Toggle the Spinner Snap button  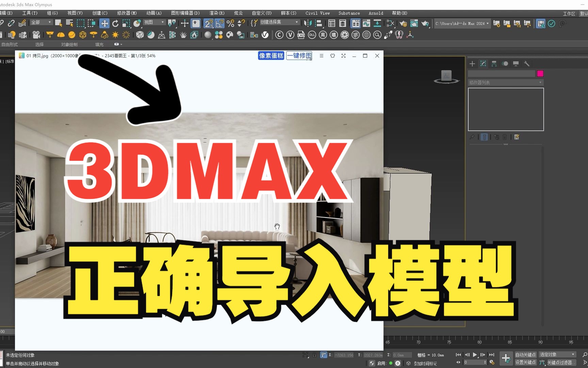pos(241,23)
